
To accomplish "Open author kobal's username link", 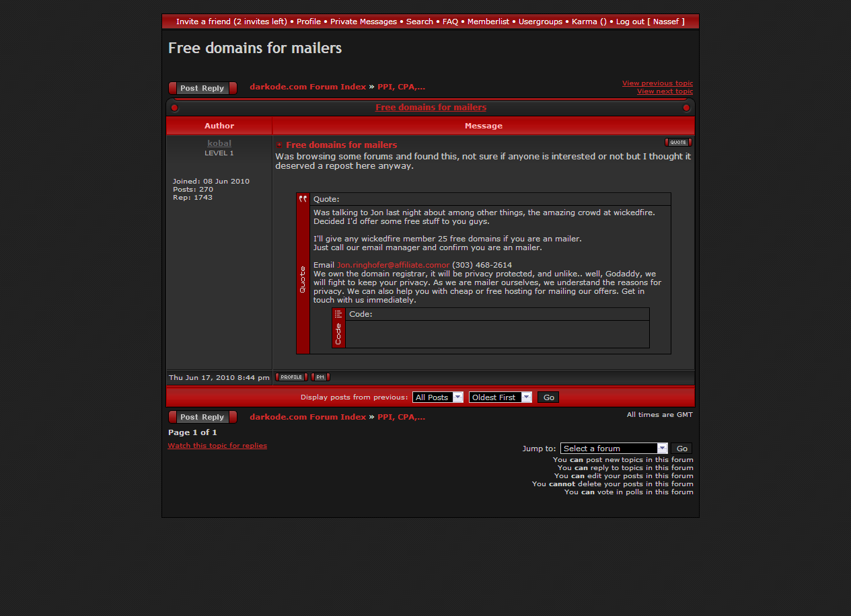I will click(219, 143).
